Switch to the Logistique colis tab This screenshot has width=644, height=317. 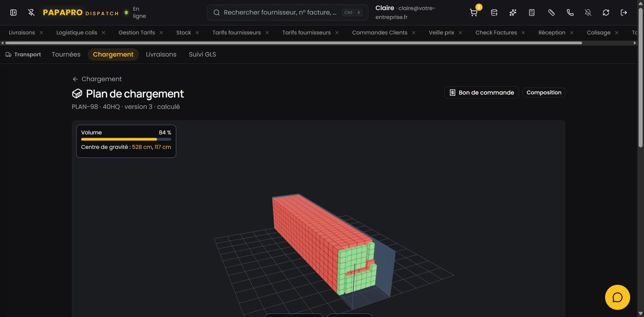coord(76,33)
